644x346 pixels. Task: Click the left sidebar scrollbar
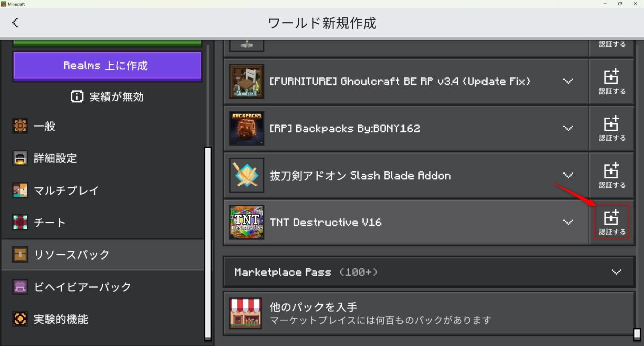point(208,244)
